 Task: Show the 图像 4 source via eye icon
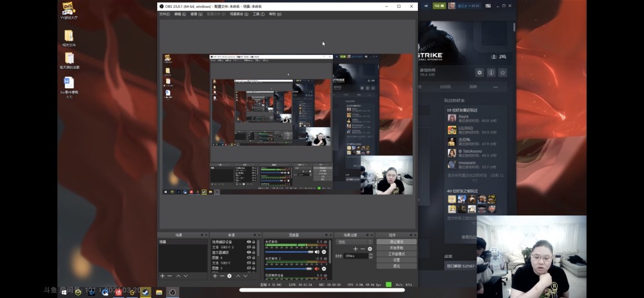click(249, 257)
